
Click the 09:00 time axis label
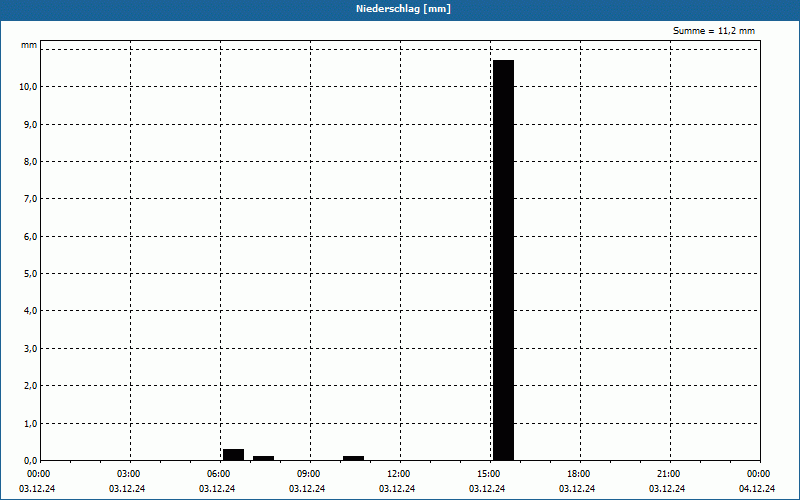click(309, 474)
